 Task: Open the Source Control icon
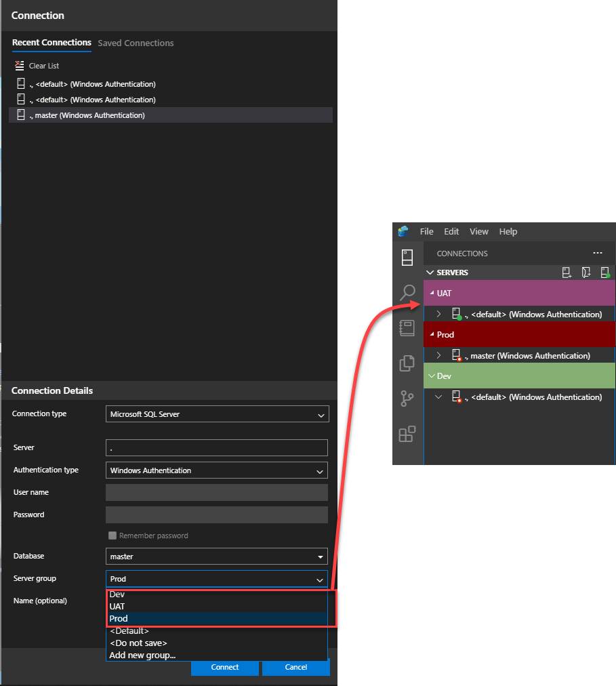[x=407, y=399]
